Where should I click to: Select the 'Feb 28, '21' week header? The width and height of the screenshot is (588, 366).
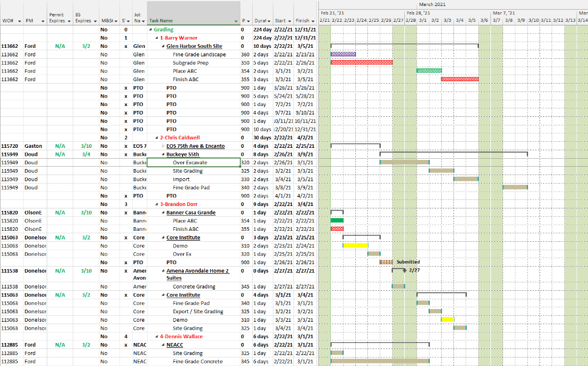click(418, 13)
